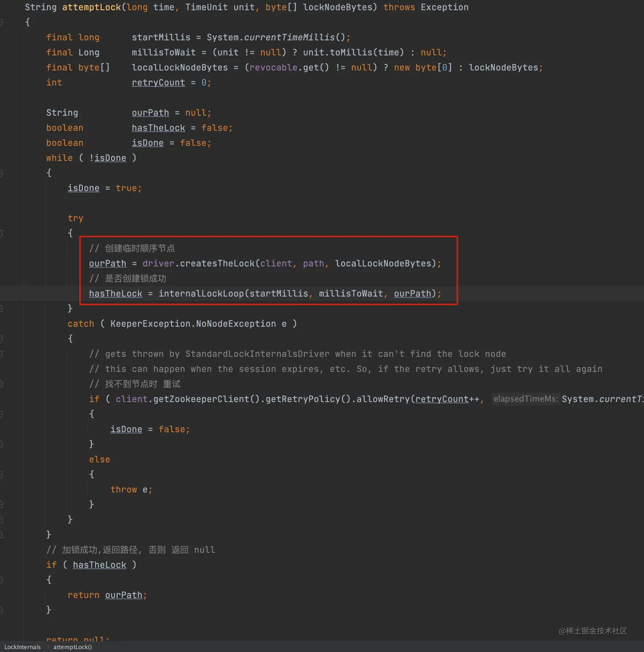Click the TimeUnit parameter type
Image resolution: width=644 pixels, height=652 pixels.
[207, 7]
